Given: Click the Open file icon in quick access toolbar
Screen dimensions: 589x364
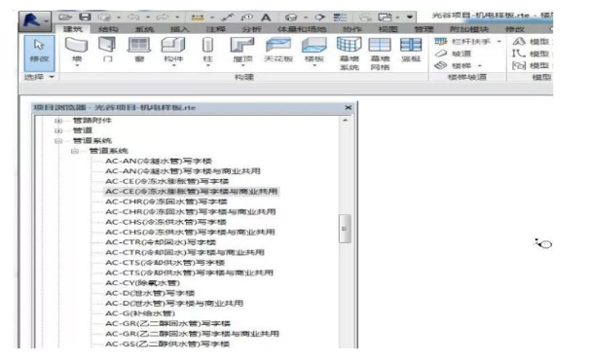Looking at the screenshot, I should tap(65, 17).
